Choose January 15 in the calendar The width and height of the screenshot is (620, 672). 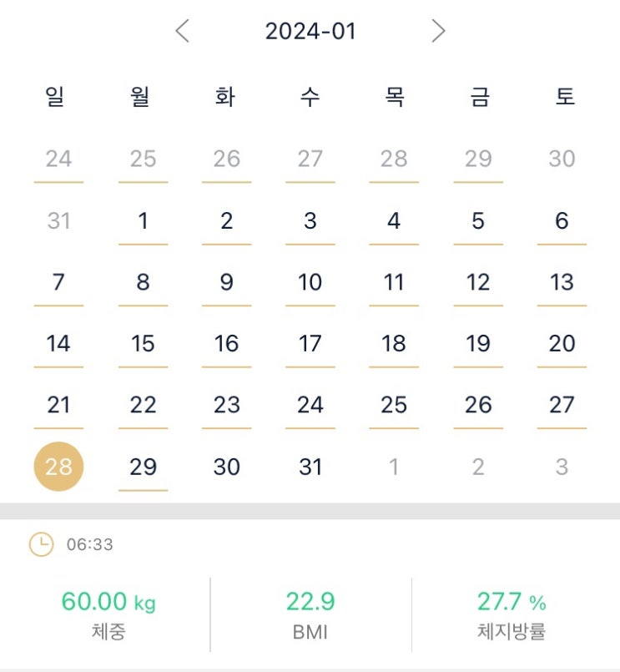pyautogui.click(x=143, y=343)
